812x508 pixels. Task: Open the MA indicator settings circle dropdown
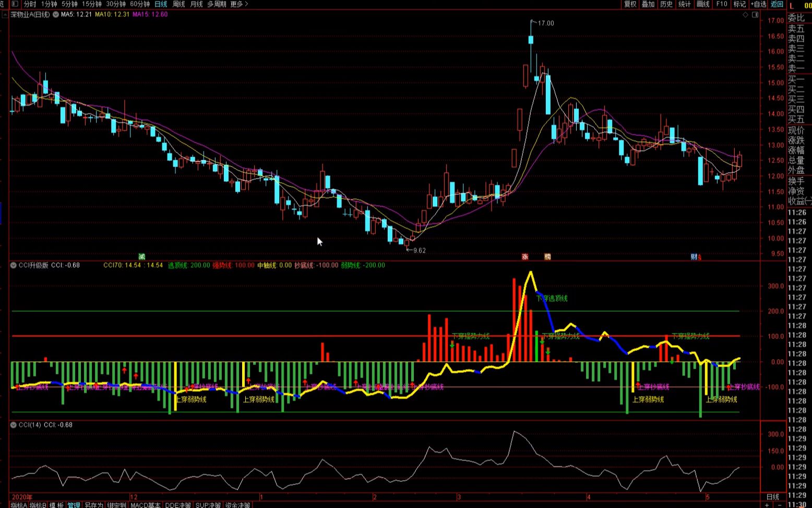tap(56, 15)
